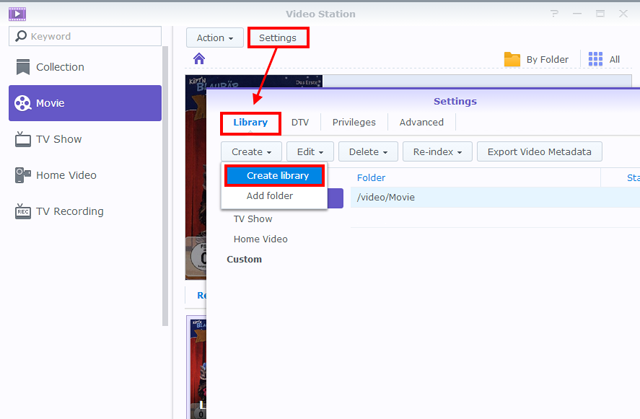
Task: Switch to the Privileges tab
Action: [354, 122]
